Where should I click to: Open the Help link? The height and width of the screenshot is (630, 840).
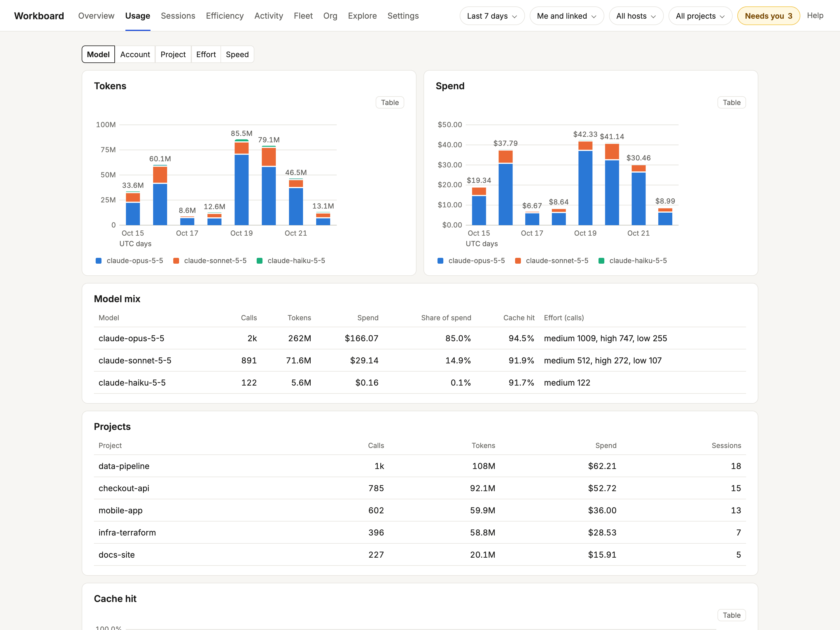coord(815,15)
